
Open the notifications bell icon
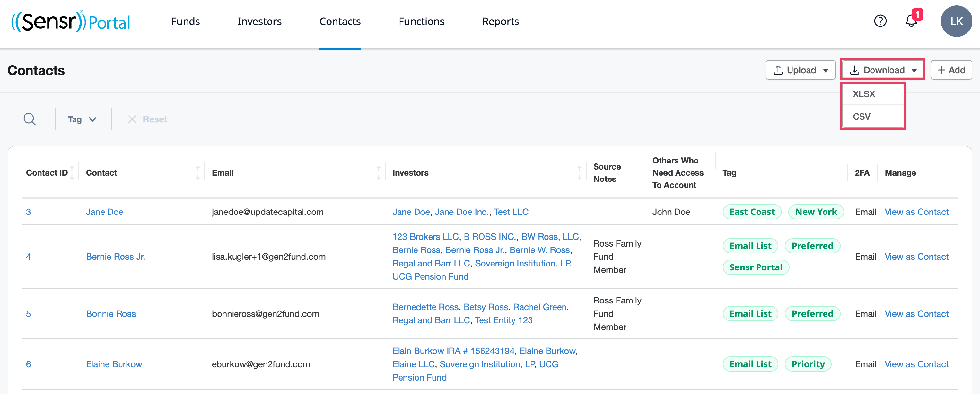point(911,21)
